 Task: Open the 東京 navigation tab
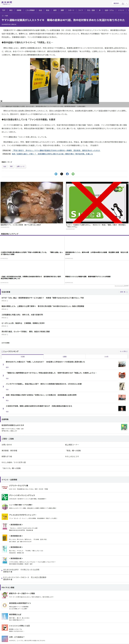(11, 10)
